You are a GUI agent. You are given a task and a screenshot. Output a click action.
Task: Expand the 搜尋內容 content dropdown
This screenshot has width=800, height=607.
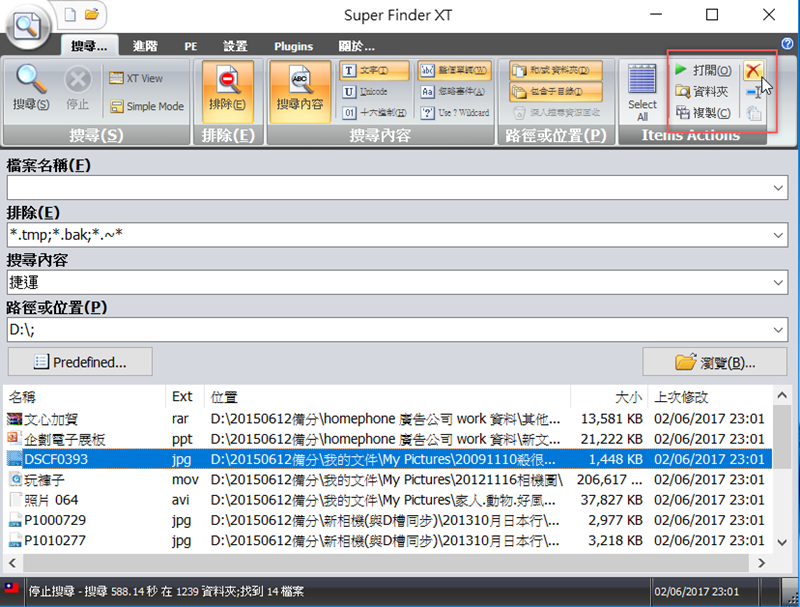pyautogui.click(x=778, y=282)
